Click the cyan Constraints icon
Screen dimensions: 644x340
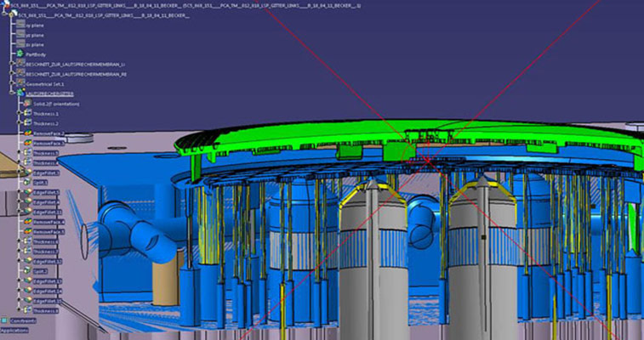[4, 320]
